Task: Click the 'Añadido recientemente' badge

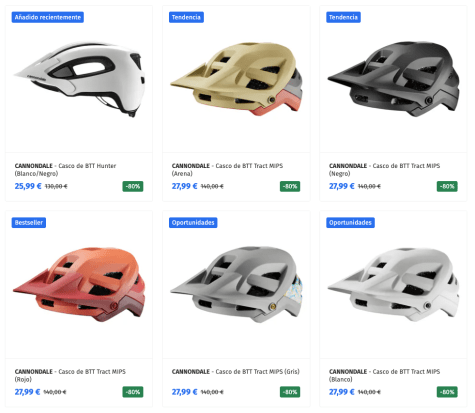Action: 48,17
